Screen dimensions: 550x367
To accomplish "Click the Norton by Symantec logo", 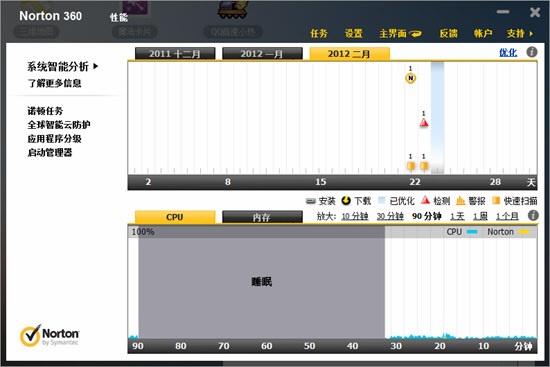I will pyautogui.click(x=49, y=335).
